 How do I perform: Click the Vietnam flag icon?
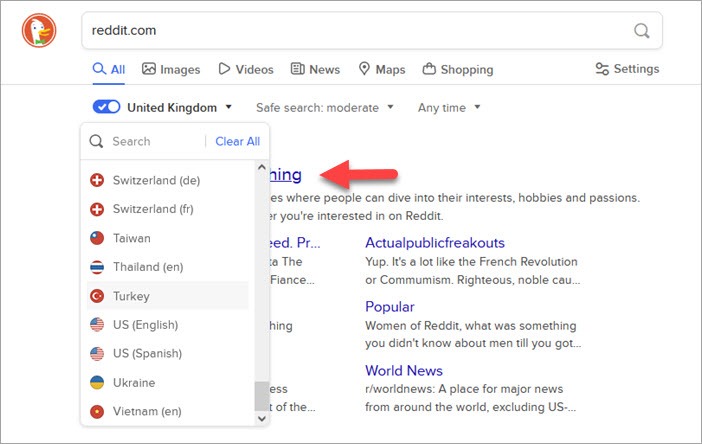[x=97, y=411]
